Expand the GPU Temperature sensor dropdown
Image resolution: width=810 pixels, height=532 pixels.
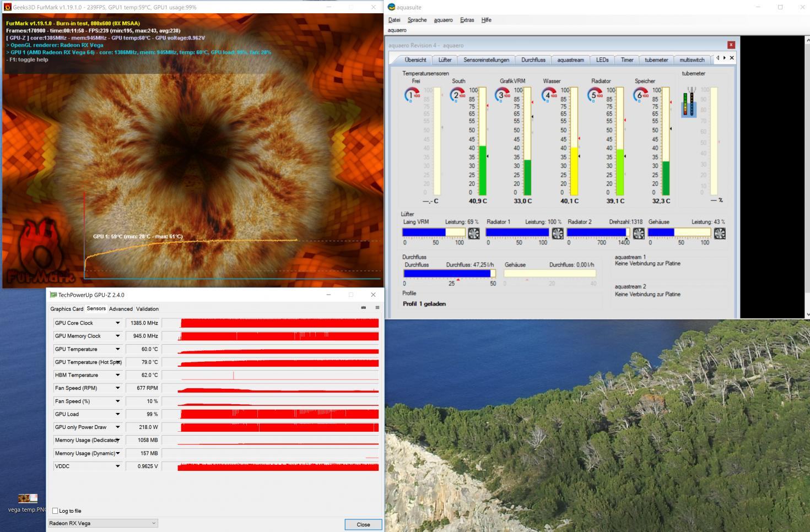pos(117,349)
